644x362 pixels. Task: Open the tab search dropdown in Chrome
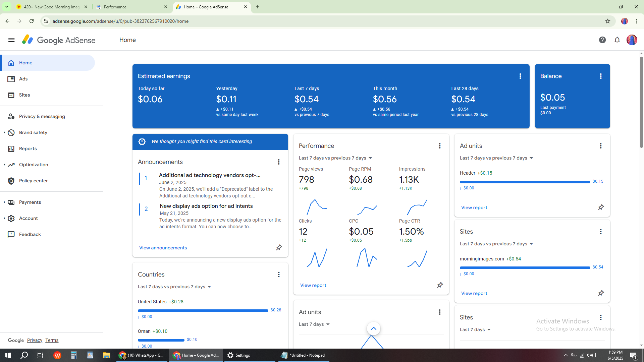click(x=6, y=7)
